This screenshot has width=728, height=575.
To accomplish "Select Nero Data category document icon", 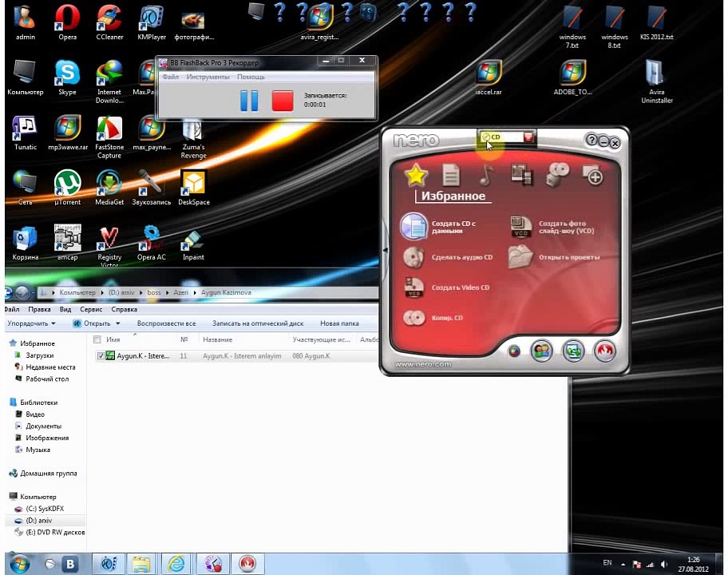I will (451, 175).
